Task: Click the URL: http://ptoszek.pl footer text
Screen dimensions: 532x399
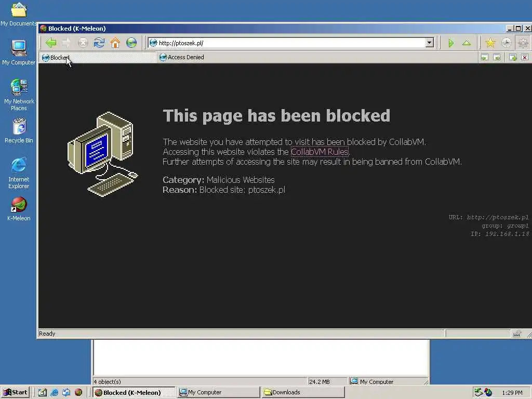Action: (488, 217)
